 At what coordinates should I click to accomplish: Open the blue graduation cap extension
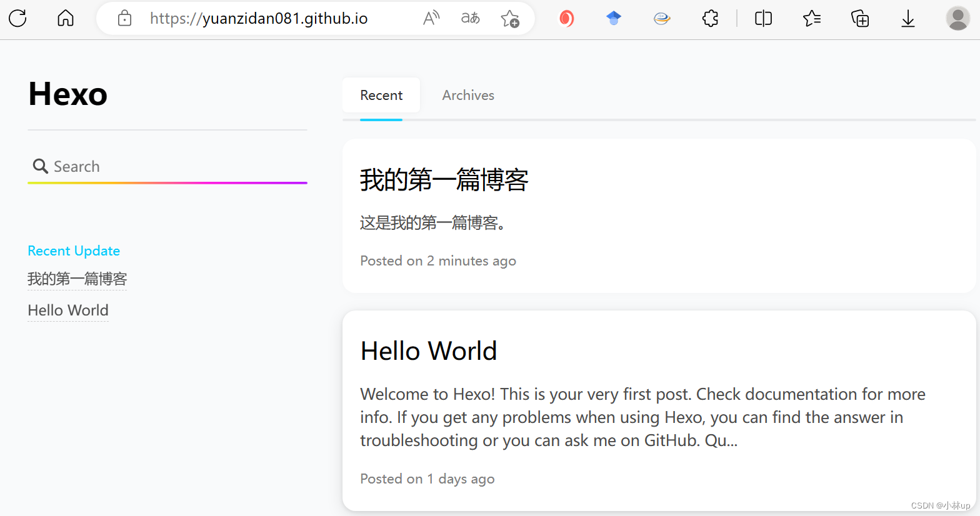(614, 18)
